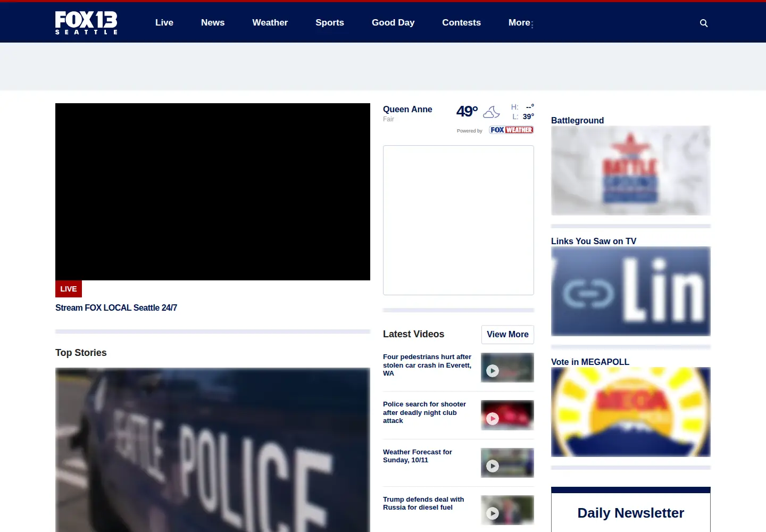Click the MEGAPOLL promo image
Image resolution: width=766 pixels, height=532 pixels.
[x=631, y=412]
